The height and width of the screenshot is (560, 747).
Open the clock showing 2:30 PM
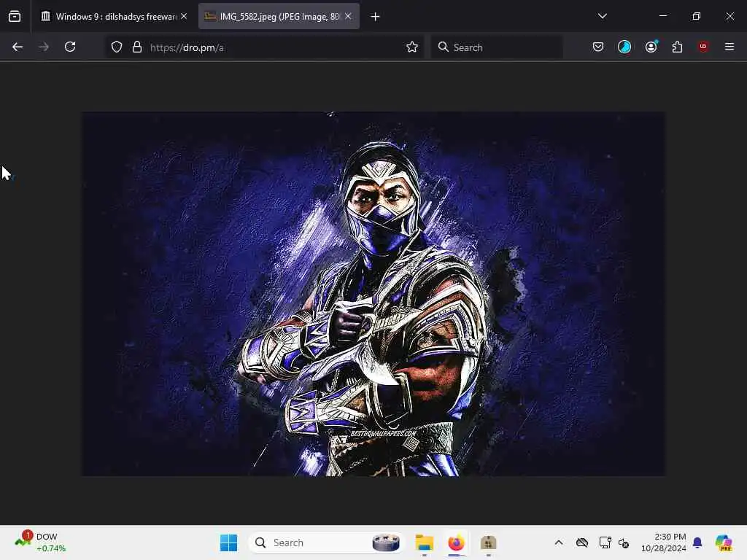(x=664, y=542)
